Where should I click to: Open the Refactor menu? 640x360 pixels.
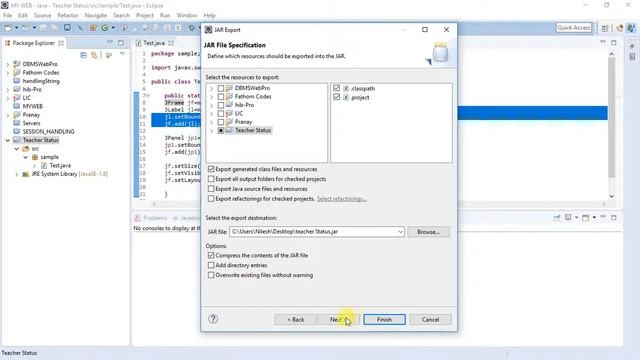(68, 15)
